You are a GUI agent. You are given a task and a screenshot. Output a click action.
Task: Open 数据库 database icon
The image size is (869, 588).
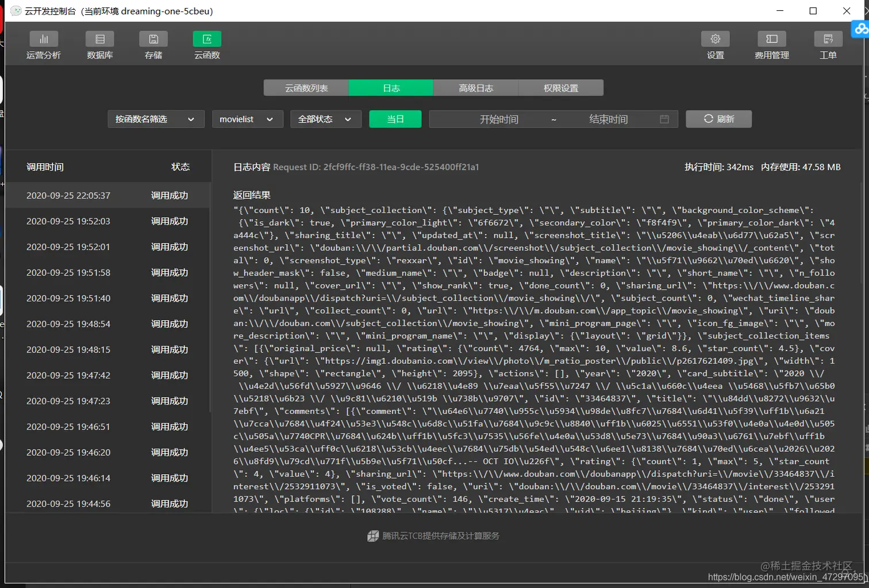pyautogui.click(x=100, y=39)
